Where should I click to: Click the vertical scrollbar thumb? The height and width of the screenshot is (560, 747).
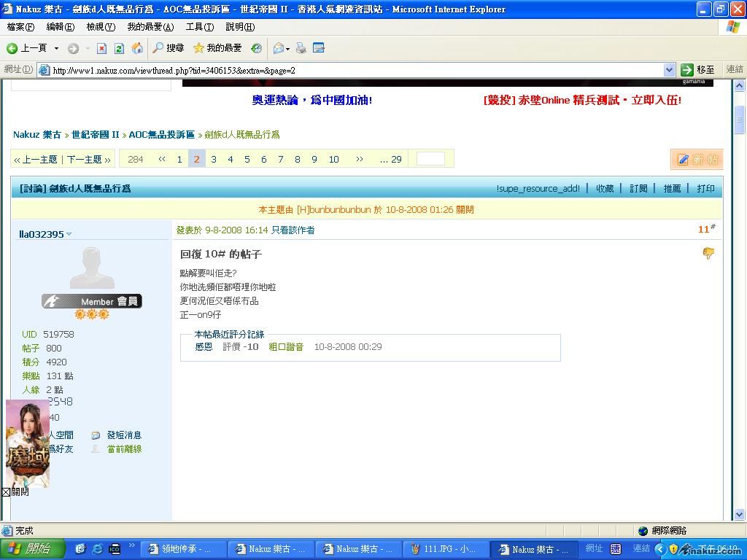tap(740, 119)
